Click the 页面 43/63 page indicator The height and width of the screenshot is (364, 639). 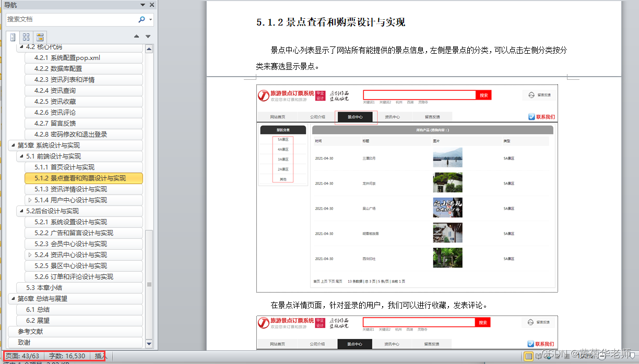tap(23, 356)
